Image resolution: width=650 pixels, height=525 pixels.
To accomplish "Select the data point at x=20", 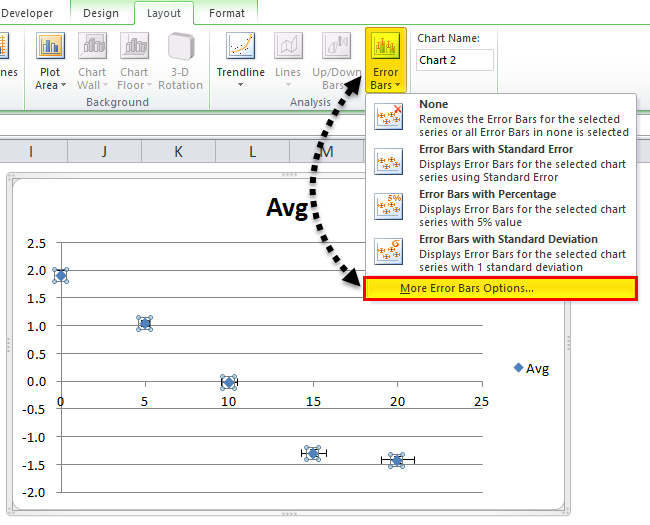I will [x=397, y=460].
